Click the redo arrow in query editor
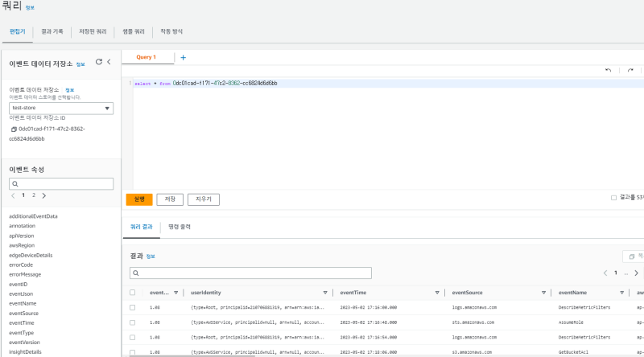The height and width of the screenshot is (357, 644). point(630,71)
